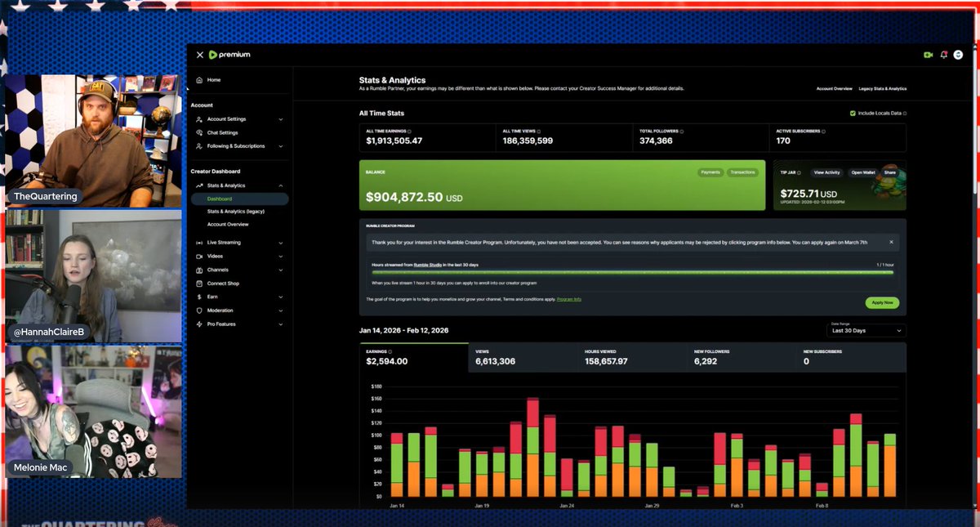This screenshot has height=527, width=980.
Task: Select the New Followers tab
Action: point(742,357)
